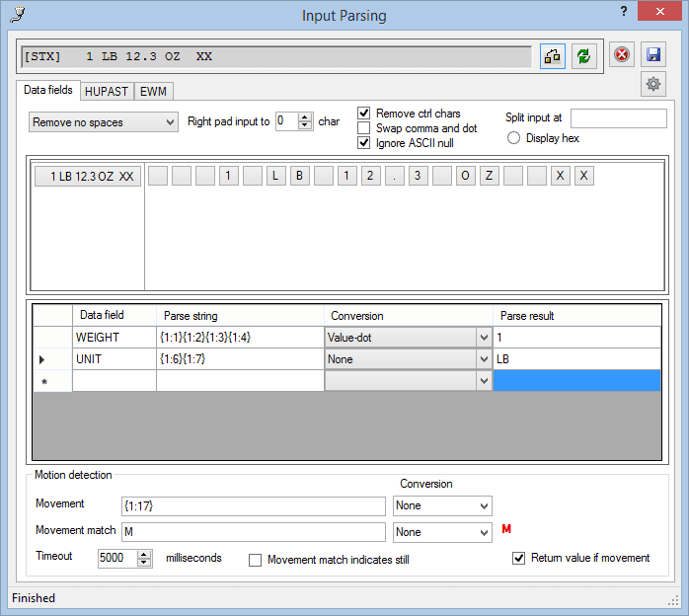
Task: Select the WEIGHT data field cell
Action: [x=115, y=338]
